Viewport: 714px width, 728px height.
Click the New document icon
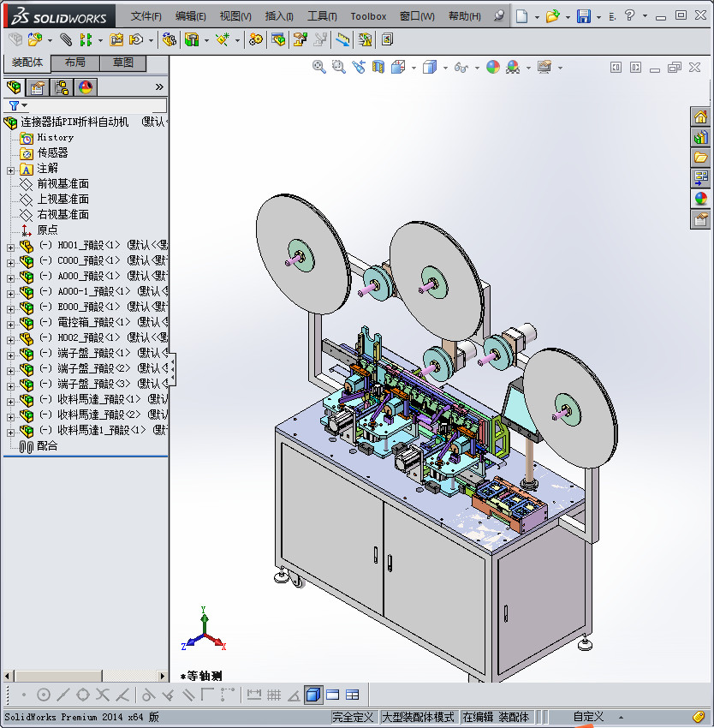[522, 16]
